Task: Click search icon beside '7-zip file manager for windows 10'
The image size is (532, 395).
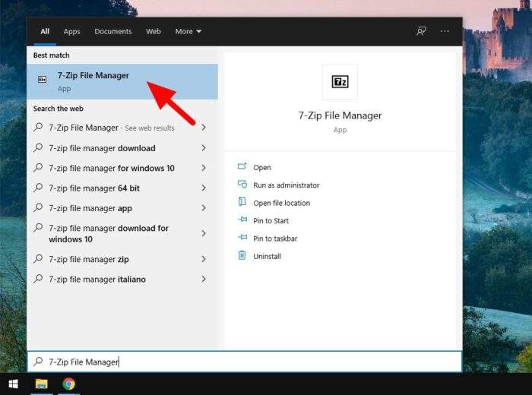Action: [x=38, y=167]
